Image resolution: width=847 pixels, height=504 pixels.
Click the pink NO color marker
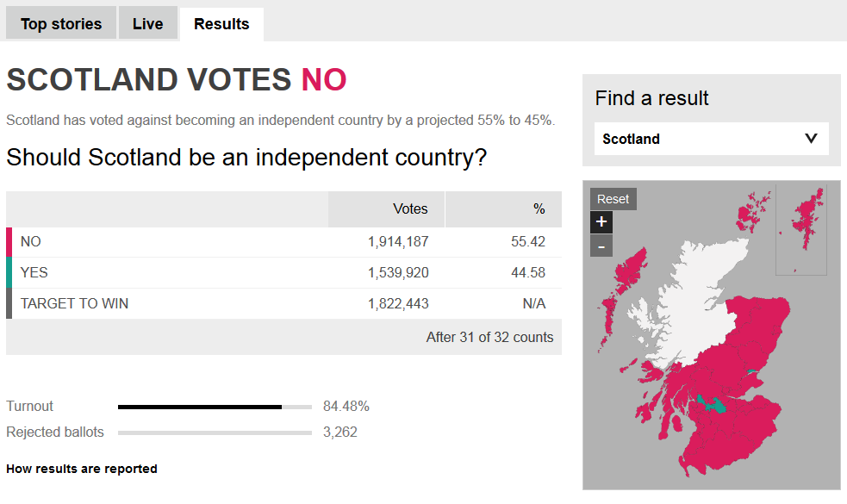(x=9, y=242)
